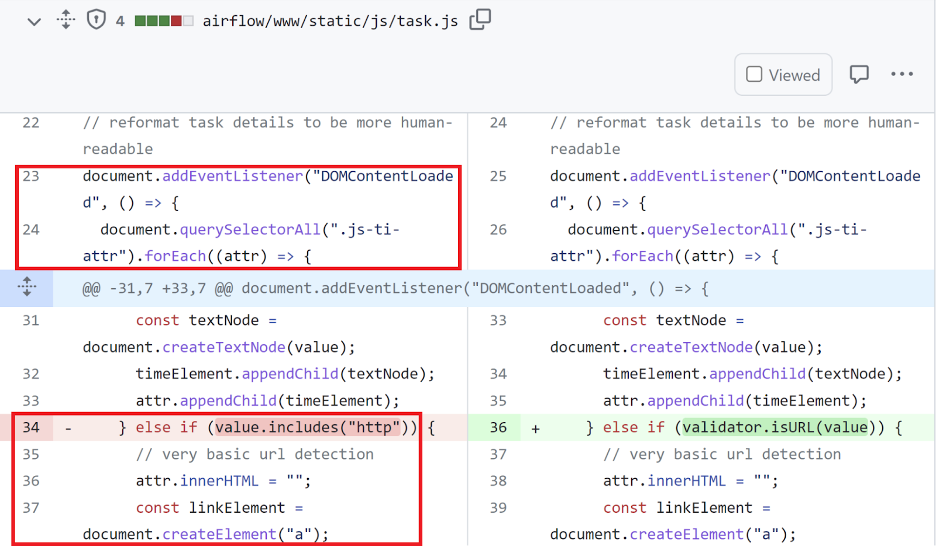Click left line number 33
Image resolution: width=936 pixels, height=546 pixels.
click(x=31, y=401)
